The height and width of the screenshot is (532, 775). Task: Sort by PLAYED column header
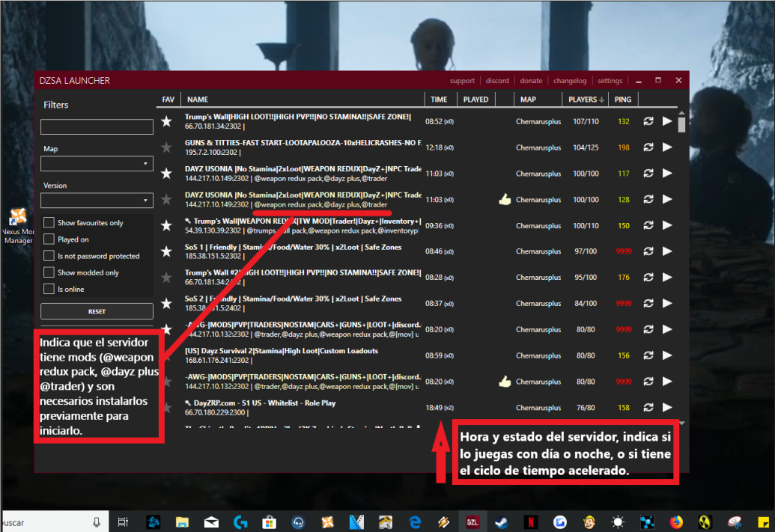coord(476,100)
